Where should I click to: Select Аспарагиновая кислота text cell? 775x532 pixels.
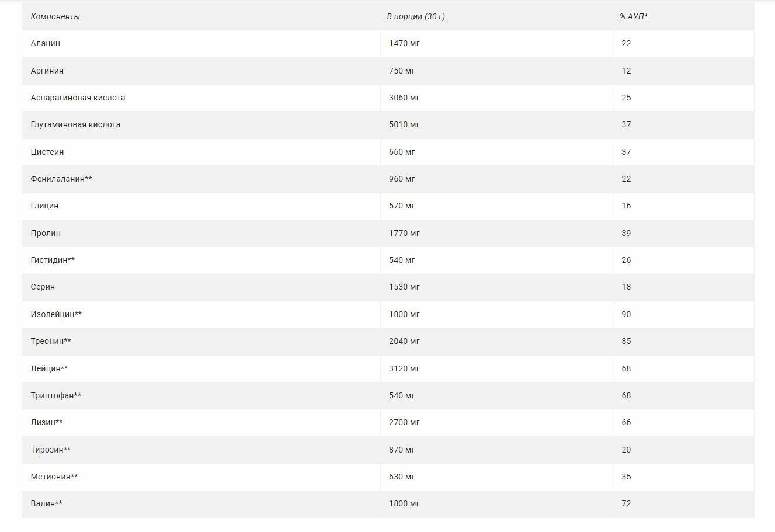[78, 98]
